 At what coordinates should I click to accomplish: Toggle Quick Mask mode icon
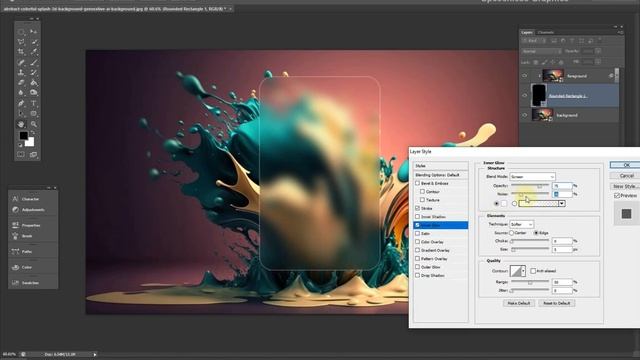click(21, 155)
